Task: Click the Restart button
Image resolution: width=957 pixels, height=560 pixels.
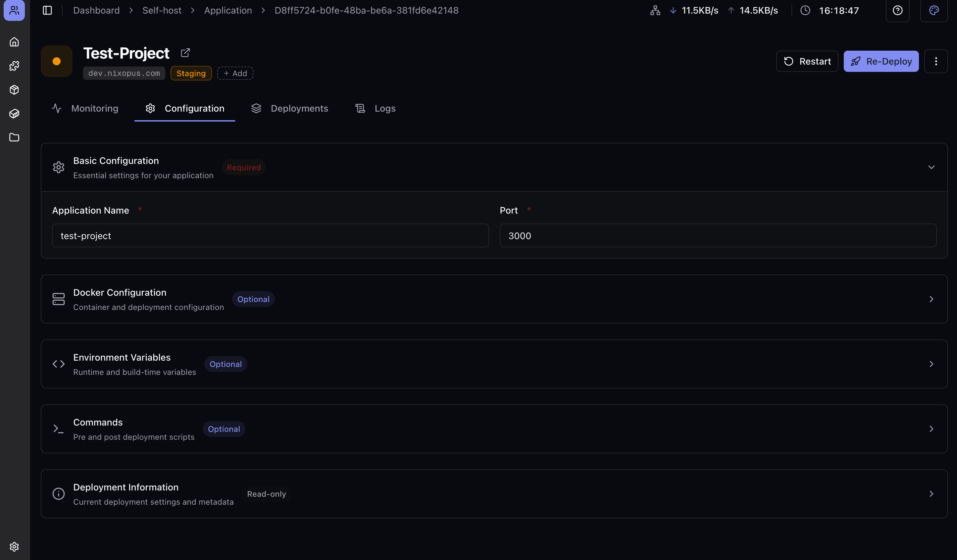Action: (x=807, y=61)
